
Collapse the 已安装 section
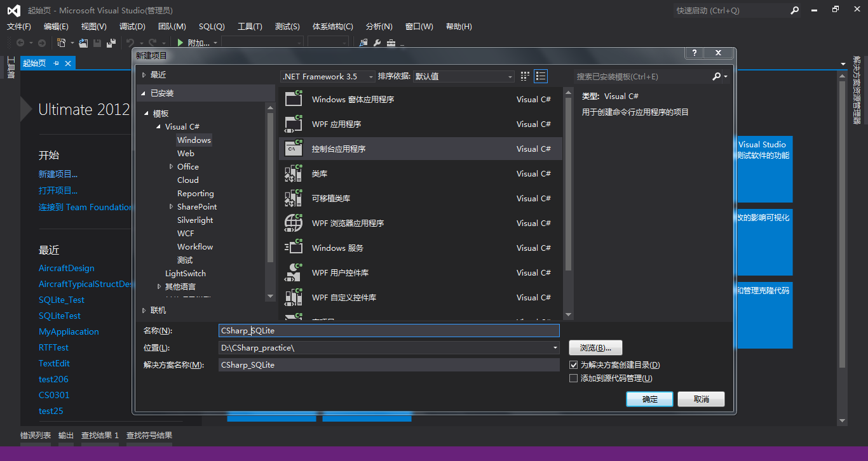[144, 93]
